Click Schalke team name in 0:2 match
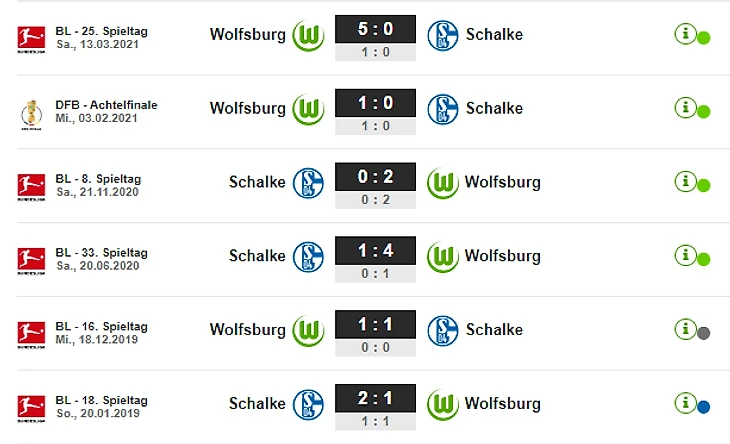 [257, 182]
